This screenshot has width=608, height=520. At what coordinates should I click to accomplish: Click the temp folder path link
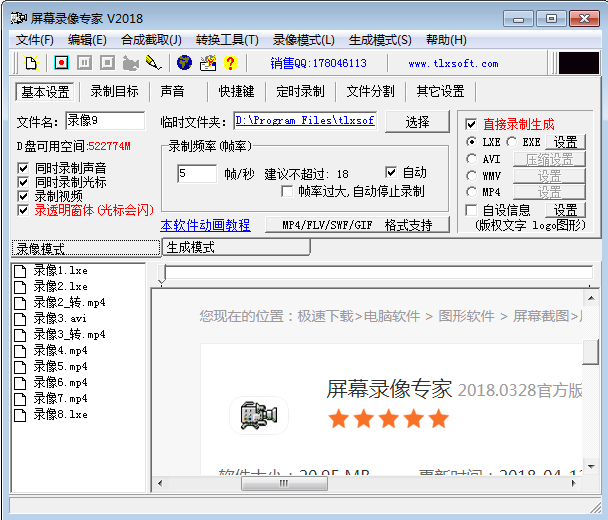(x=305, y=121)
